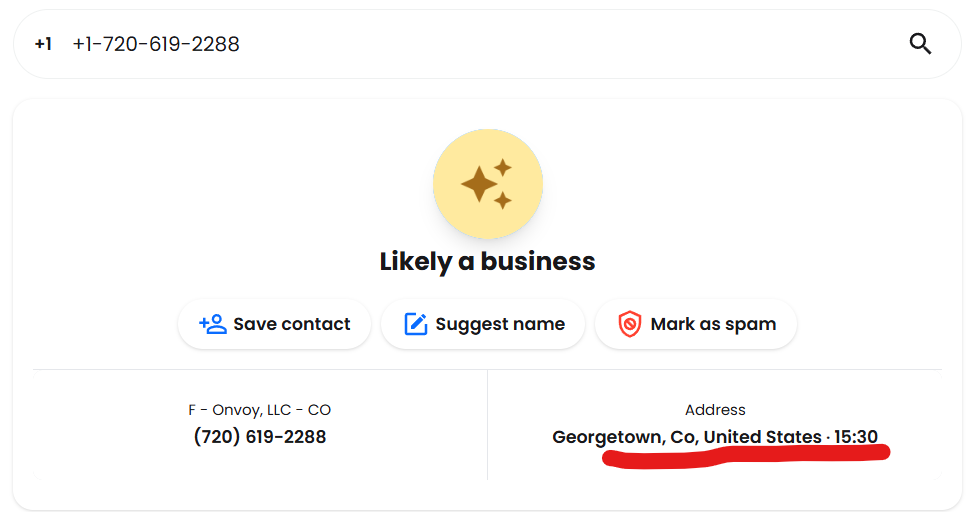Image resolution: width=967 pixels, height=512 pixels.
Task: Click the F - Onvoy, LLC - CO carrier label
Action: 259,410
